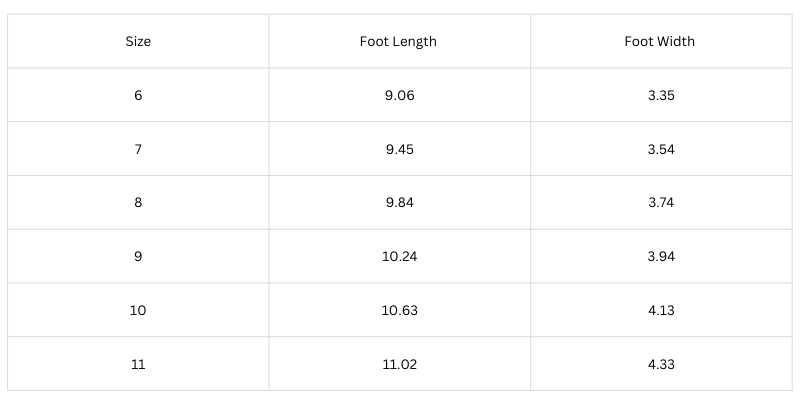Click the 9.06 foot length cell
Viewport: 800px width, 400px height.
(399, 96)
